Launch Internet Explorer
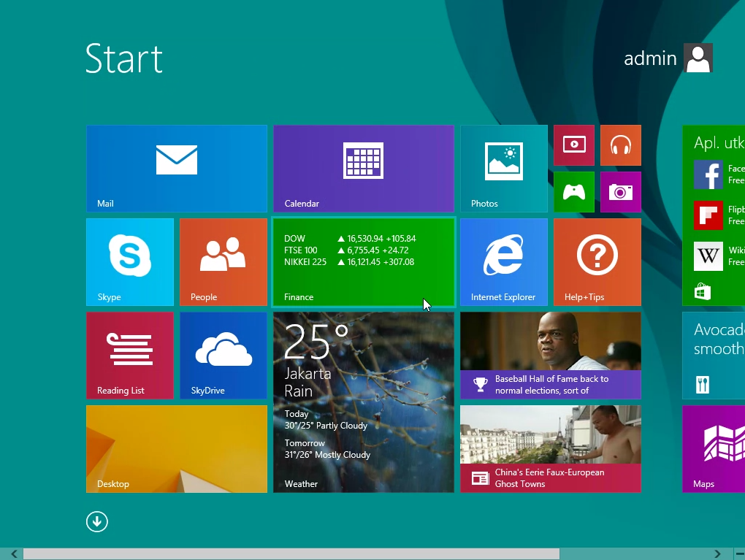The image size is (745, 560). tap(503, 261)
